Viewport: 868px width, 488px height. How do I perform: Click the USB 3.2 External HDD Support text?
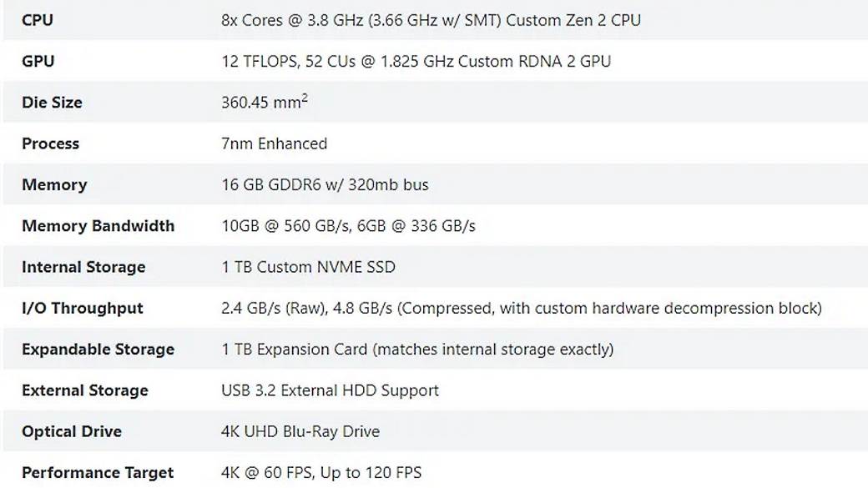coord(330,390)
